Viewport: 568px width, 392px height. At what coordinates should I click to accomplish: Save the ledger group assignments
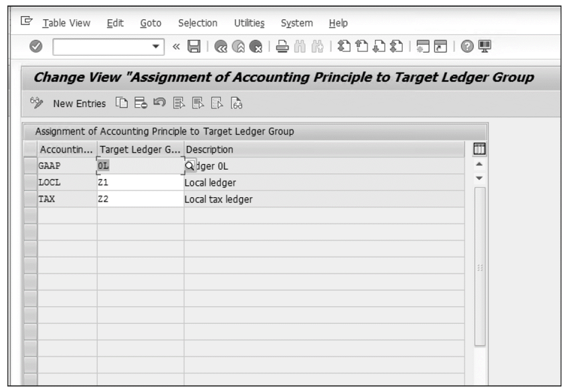click(x=194, y=47)
